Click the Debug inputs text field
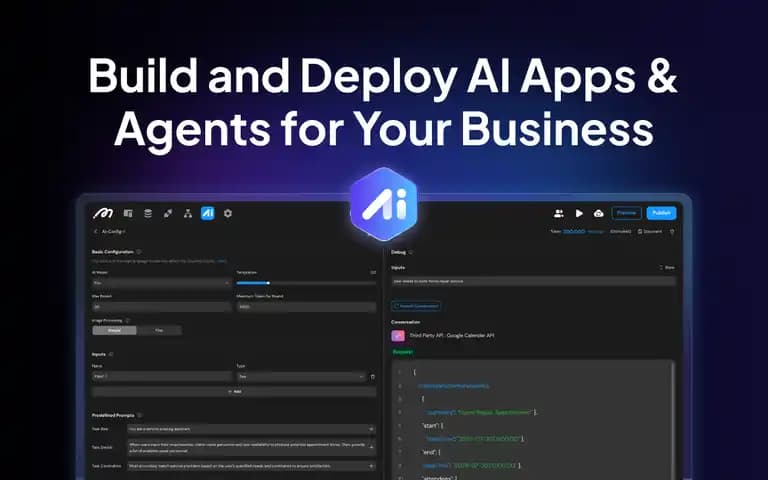This screenshot has width=768, height=480. (x=533, y=281)
